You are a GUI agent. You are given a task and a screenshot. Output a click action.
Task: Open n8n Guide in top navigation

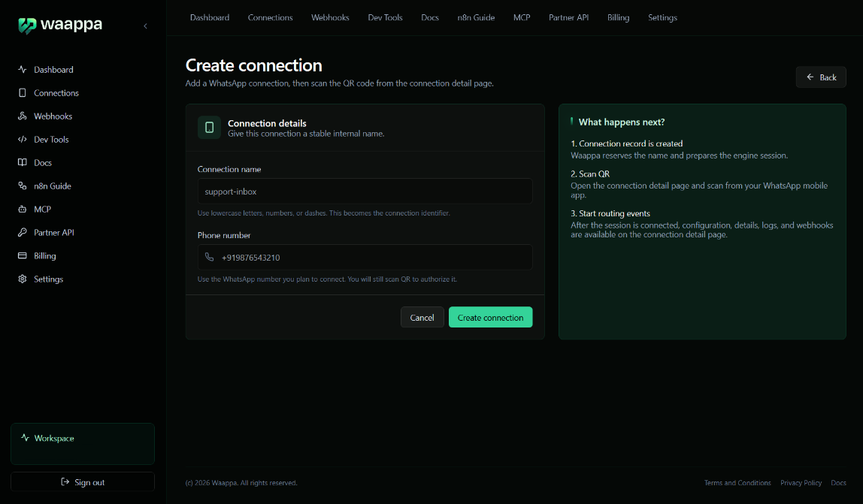(476, 17)
